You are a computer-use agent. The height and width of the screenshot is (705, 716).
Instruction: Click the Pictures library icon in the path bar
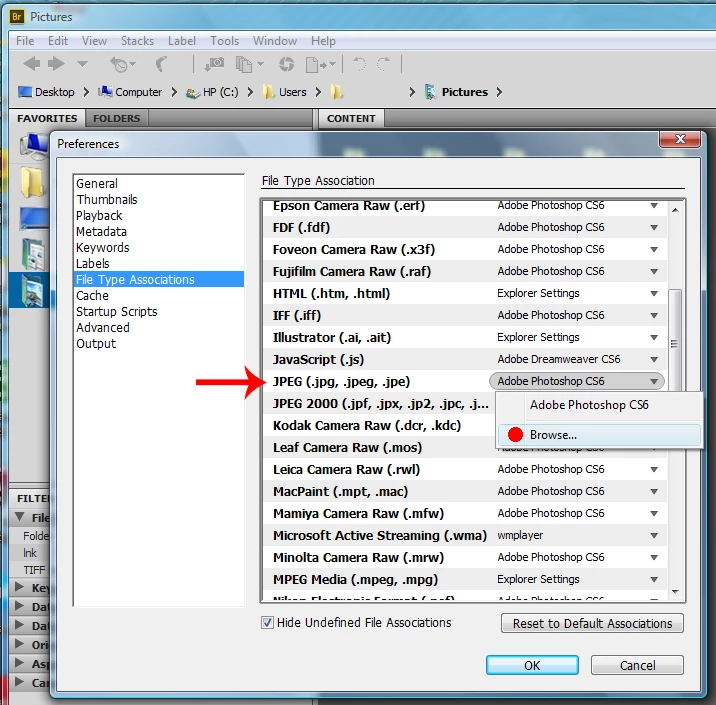(x=430, y=92)
